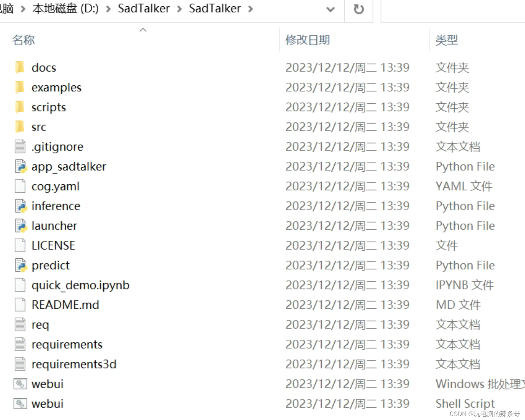525x420 pixels.
Task: Select the scripts folder name
Action: click(49, 108)
